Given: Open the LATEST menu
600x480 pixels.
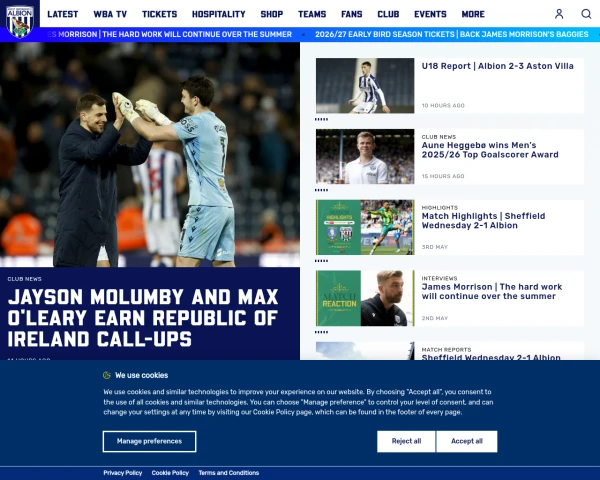Looking at the screenshot, I should point(62,14).
